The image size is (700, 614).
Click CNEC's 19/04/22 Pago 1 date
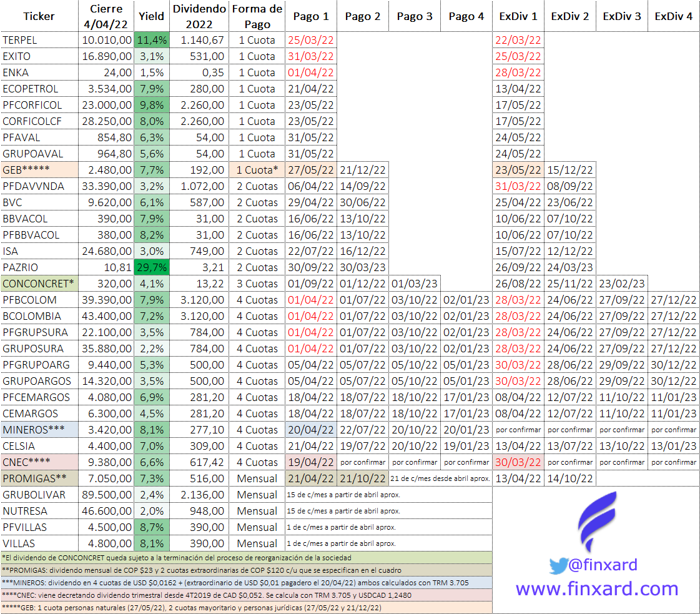pos(311,463)
